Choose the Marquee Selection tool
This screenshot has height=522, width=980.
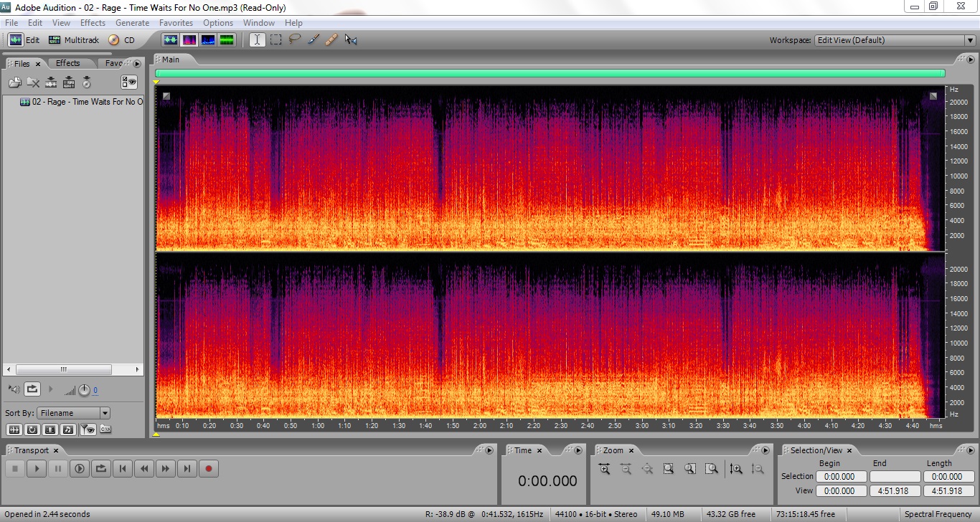point(275,40)
